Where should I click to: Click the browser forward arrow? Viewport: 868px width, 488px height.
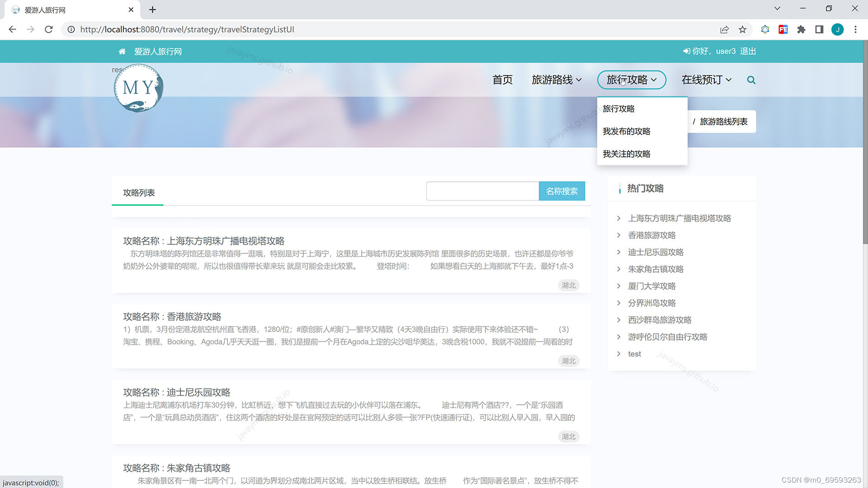[x=30, y=29]
